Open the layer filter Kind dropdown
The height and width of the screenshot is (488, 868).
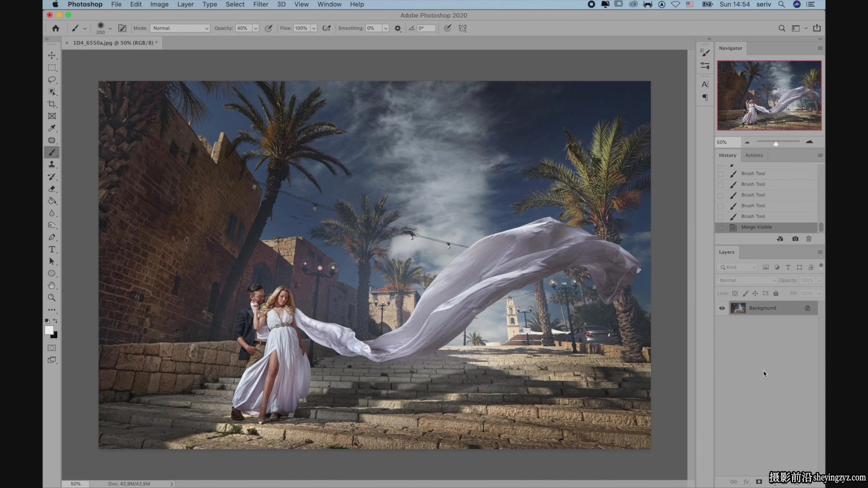point(738,267)
